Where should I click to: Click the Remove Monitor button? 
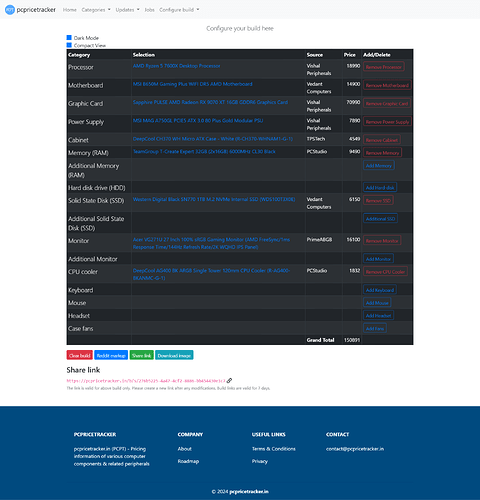click(x=382, y=241)
